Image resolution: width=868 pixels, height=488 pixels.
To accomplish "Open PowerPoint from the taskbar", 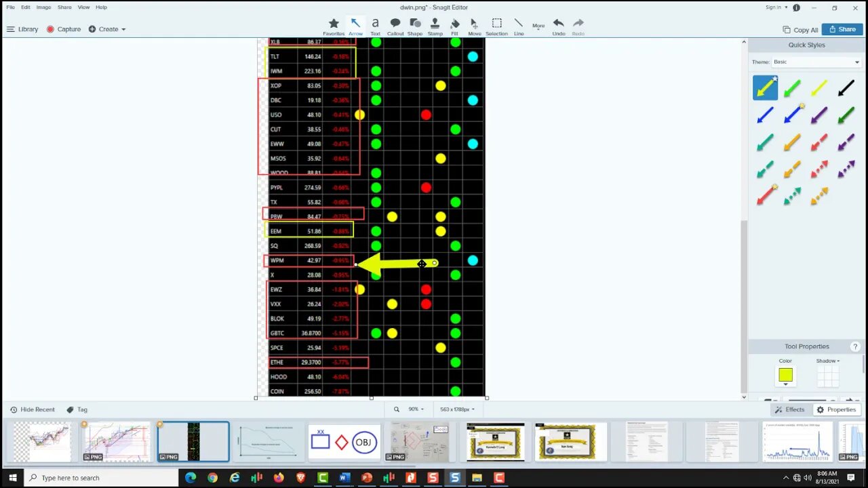I will click(367, 478).
